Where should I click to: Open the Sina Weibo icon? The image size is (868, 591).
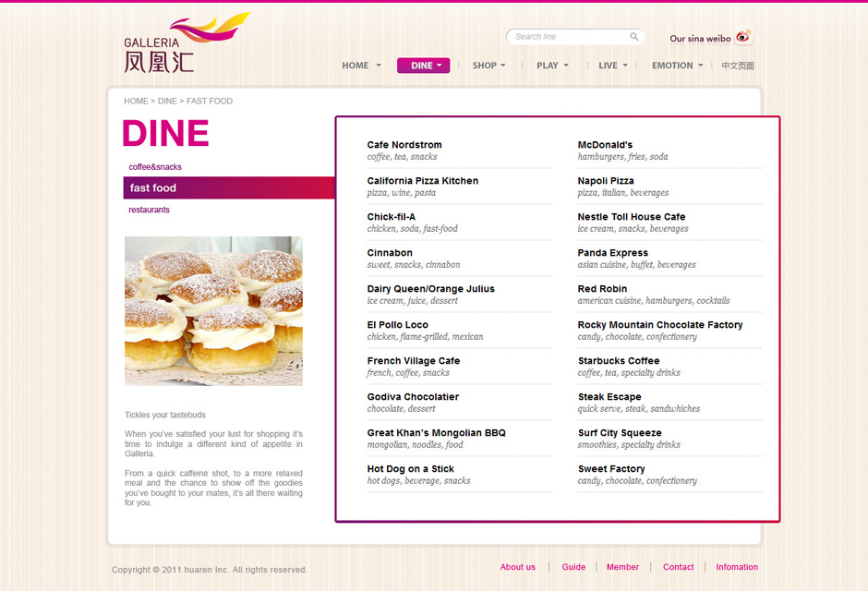[743, 38]
